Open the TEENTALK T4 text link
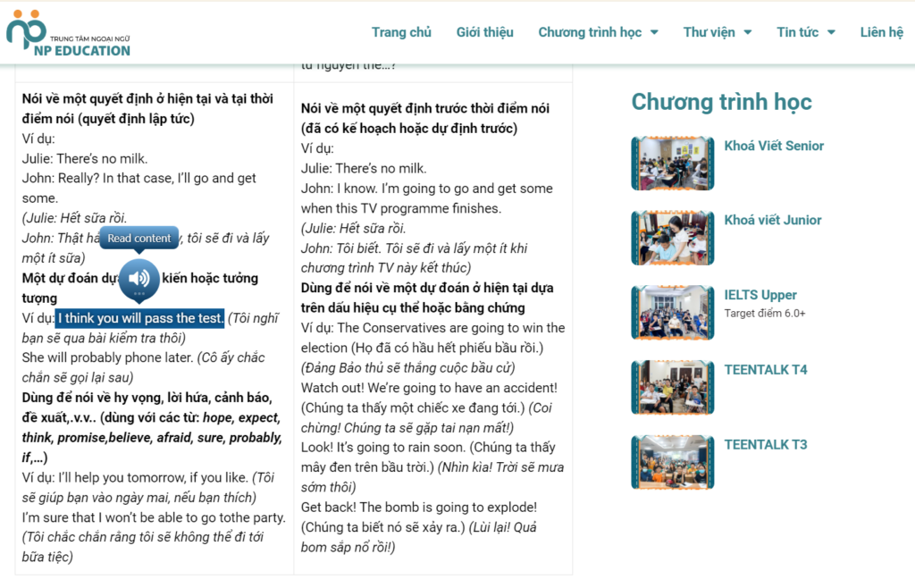The height and width of the screenshot is (588, 915). (x=766, y=369)
